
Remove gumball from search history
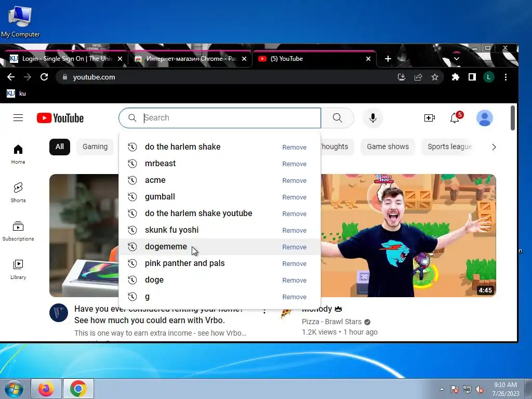[294, 197]
